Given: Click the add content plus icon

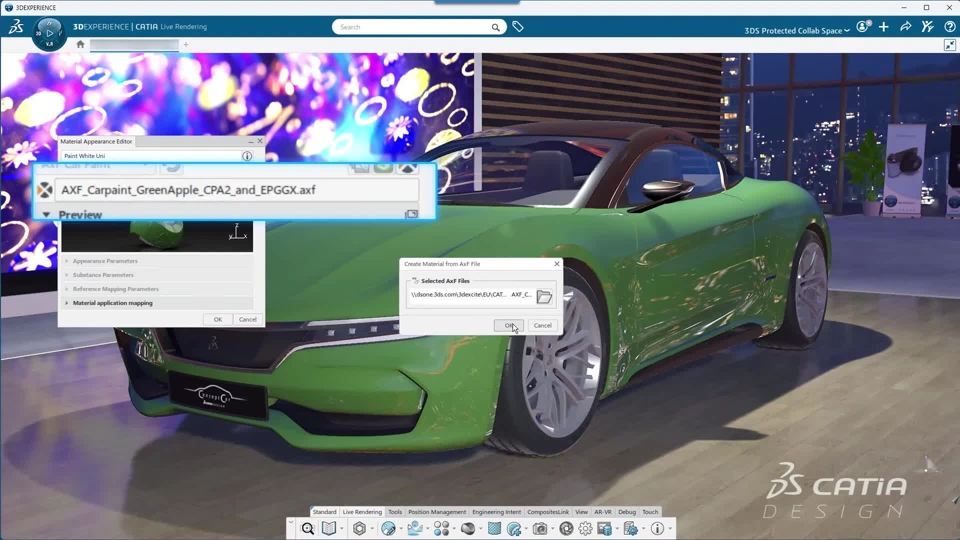Looking at the screenshot, I should coord(883,26).
